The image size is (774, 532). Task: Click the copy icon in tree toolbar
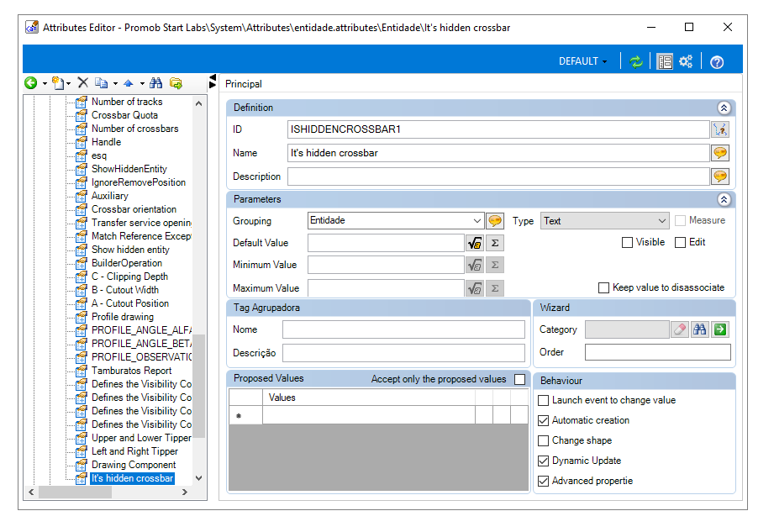(x=101, y=83)
